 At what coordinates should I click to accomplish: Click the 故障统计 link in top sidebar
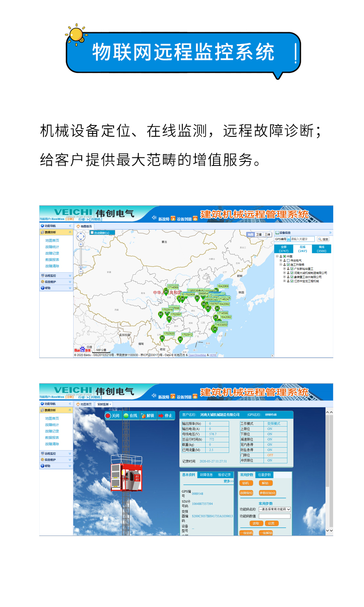[x=52, y=247]
